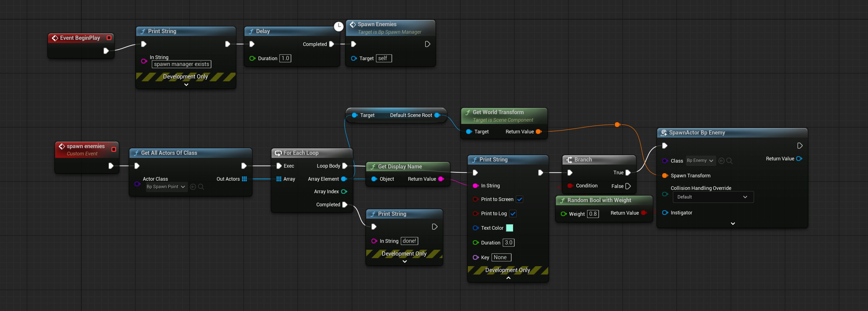Click the Delay node clock icon
Viewport: 868px width, 311px height.
click(338, 26)
